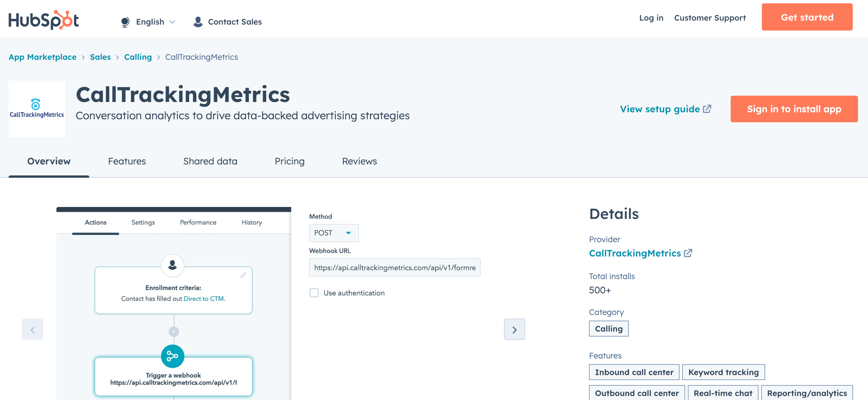Toggle the Use authentication checkbox

314,292
